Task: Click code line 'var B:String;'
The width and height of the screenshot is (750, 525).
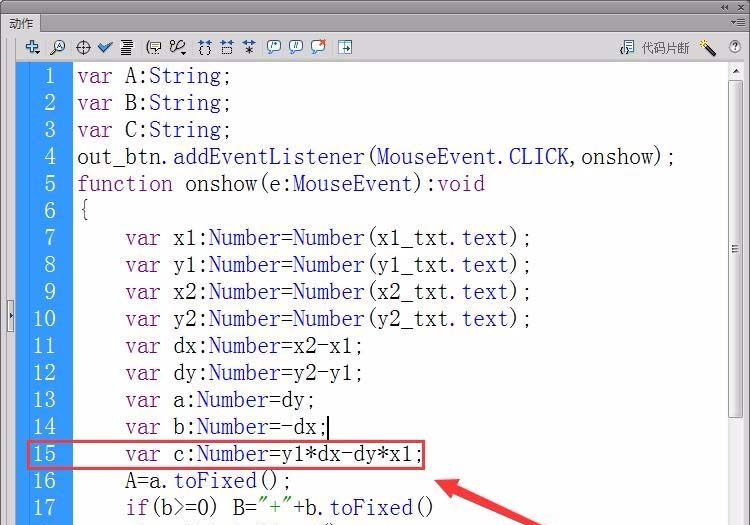Action: point(154,103)
